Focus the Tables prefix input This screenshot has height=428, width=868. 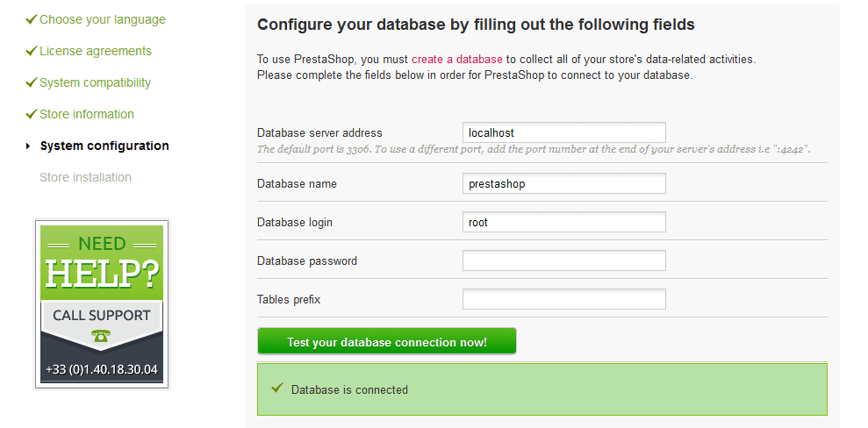(x=563, y=300)
